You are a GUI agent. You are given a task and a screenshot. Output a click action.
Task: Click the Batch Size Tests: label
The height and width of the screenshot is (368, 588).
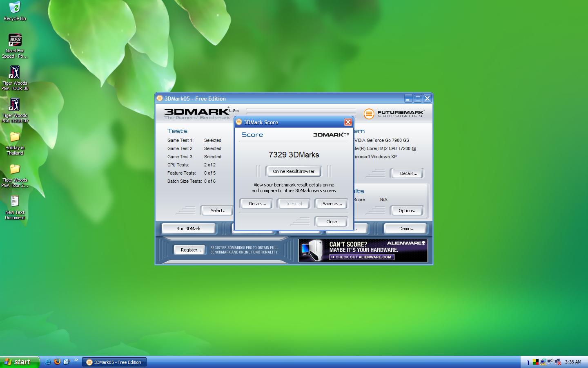pos(184,181)
